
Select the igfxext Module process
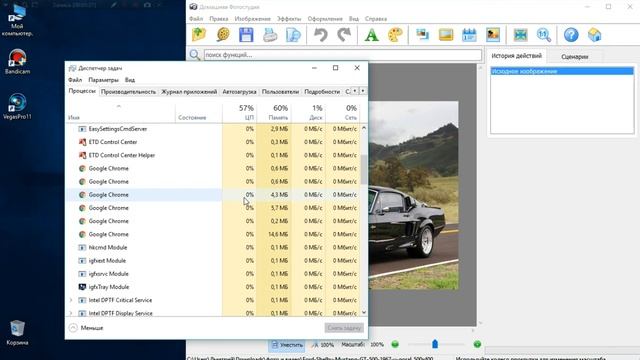[213, 260]
